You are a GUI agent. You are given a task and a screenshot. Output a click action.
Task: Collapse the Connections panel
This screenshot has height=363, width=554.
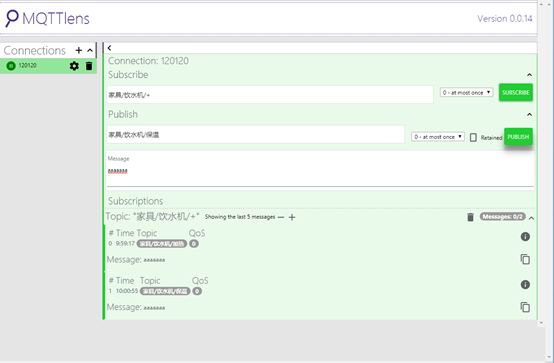point(90,51)
